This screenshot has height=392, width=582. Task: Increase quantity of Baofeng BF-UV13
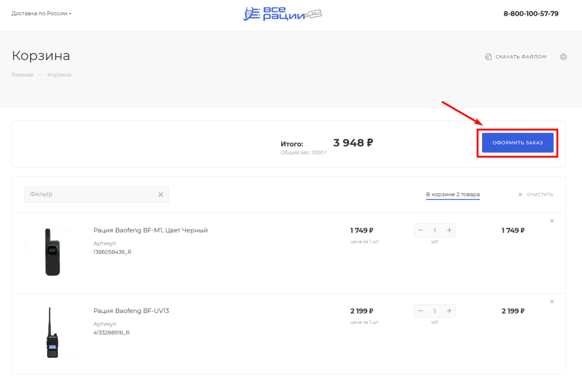[449, 311]
